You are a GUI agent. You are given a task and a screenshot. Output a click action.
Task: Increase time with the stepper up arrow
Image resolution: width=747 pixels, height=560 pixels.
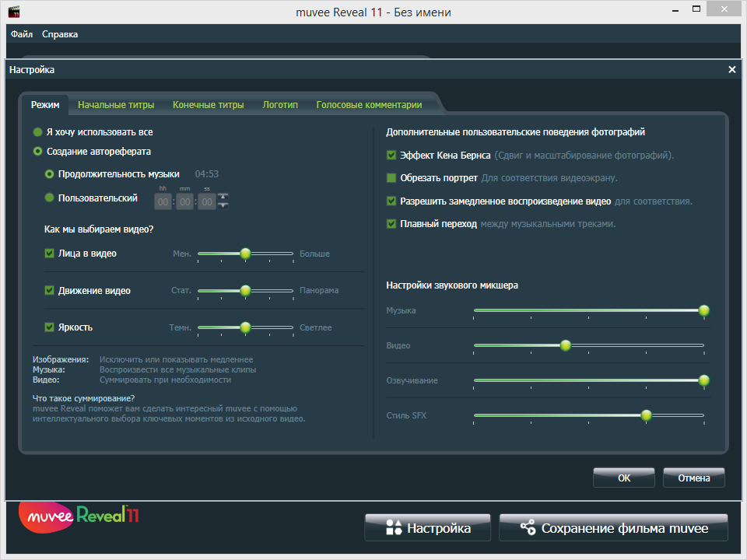click(223, 197)
